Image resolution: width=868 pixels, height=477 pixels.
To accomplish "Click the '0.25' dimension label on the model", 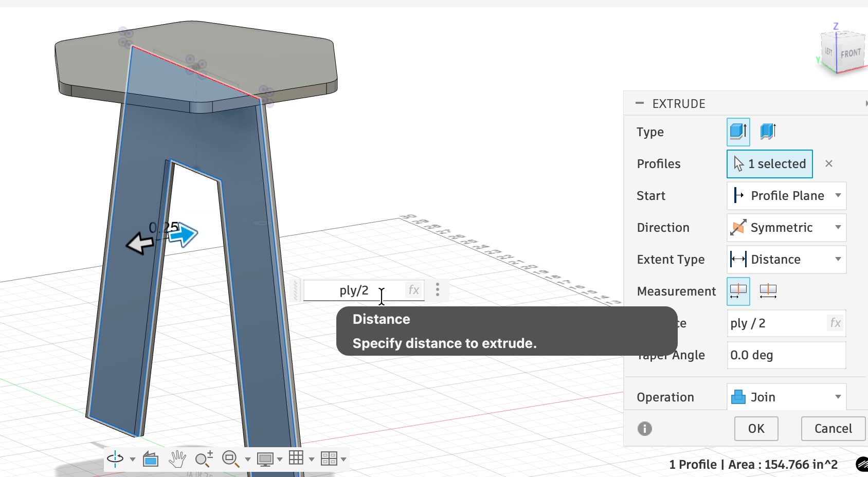I will click(x=164, y=227).
